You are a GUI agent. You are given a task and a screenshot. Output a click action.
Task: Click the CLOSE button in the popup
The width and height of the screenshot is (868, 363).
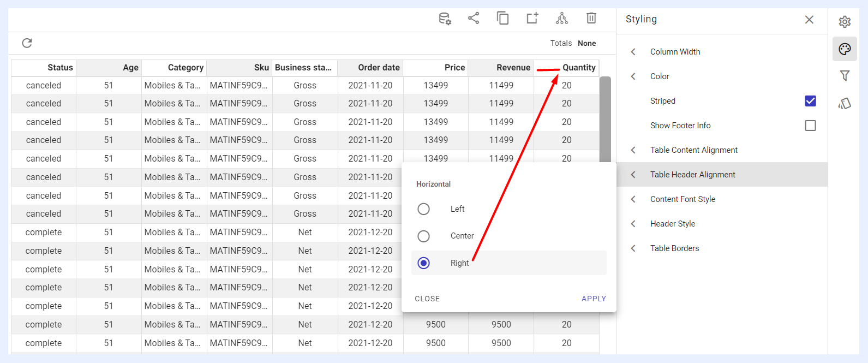pos(427,299)
